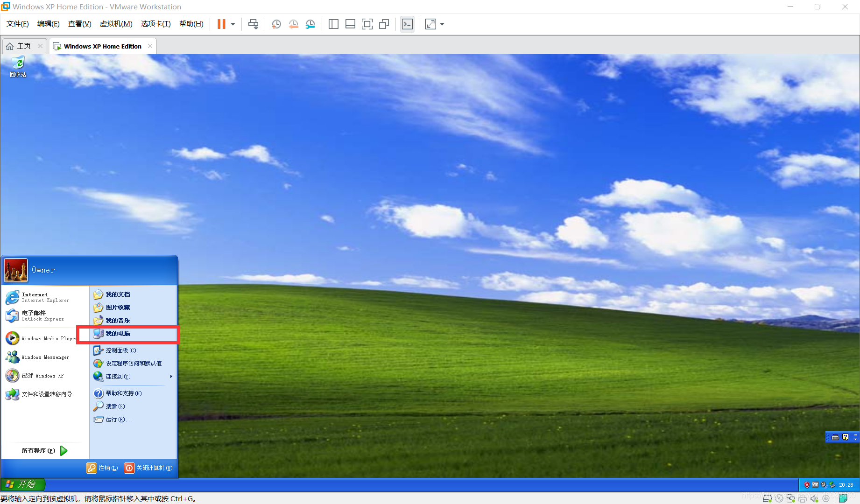Expand the 连接到 submenu
This screenshot has width=860, height=504.
(134, 377)
